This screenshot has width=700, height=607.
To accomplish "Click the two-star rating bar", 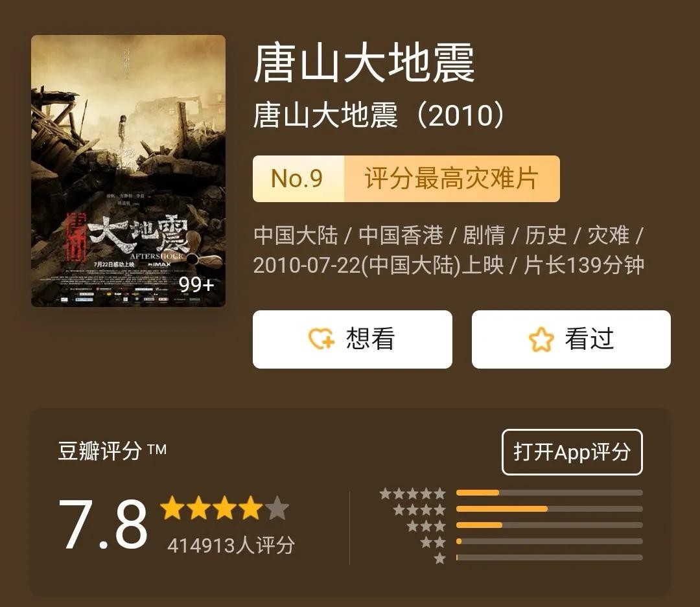I will point(550,542).
